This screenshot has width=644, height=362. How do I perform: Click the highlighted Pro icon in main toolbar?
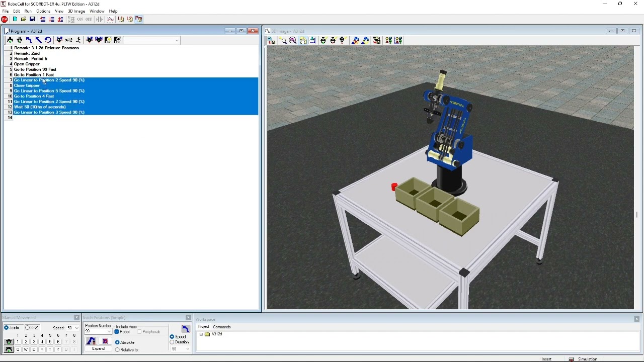(139, 19)
